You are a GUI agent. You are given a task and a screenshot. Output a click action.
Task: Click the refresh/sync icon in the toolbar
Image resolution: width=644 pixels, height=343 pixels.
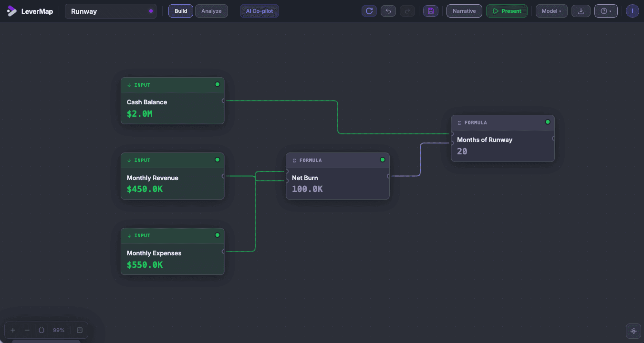coord(369,10)
